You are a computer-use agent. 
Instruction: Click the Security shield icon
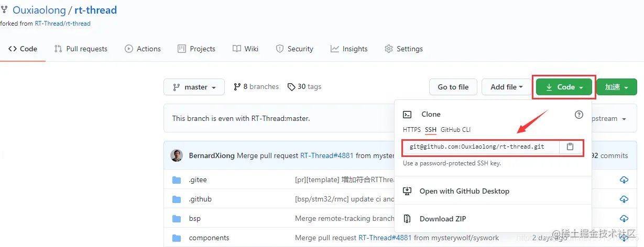[280, 49]
